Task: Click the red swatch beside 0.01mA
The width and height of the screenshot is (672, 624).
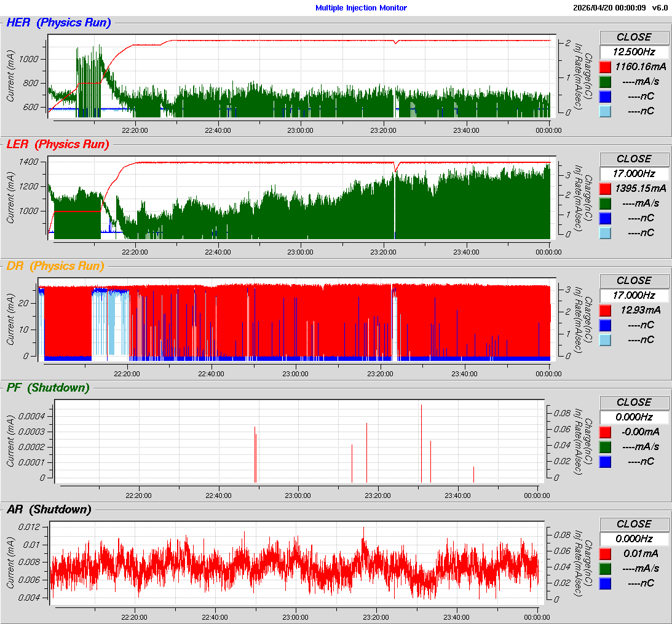Action: coord(605,554)
